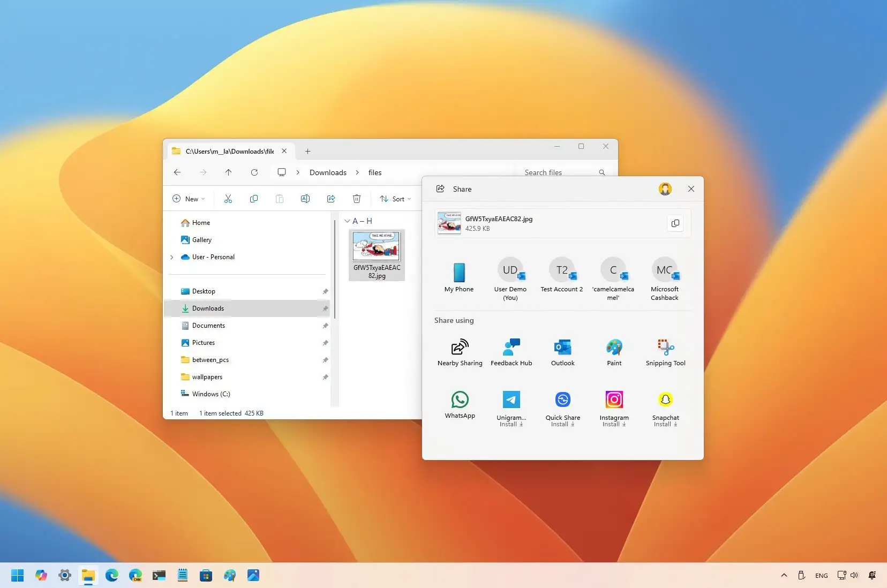Share with Test Account 2 contact
The width and height of the screenshot is (887, 588).
[x=561, y=275]
